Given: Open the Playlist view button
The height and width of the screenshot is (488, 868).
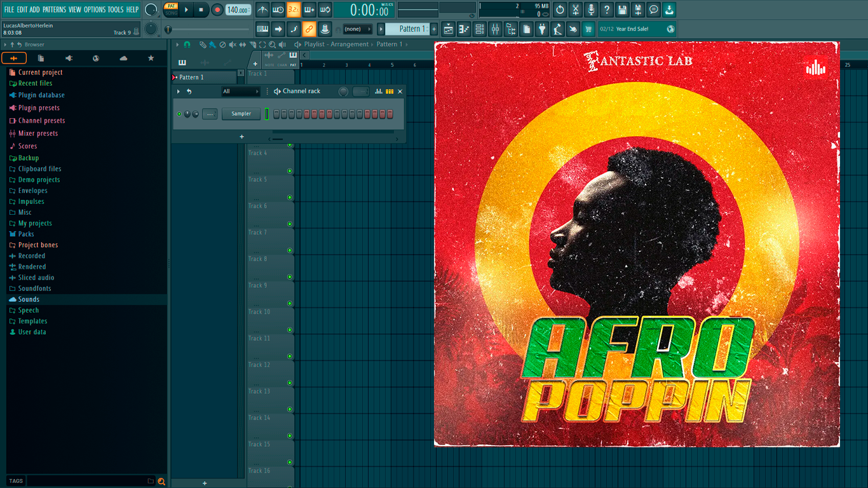Looking at the screenshot, I should pyautogui.click(x=449, y=29).
